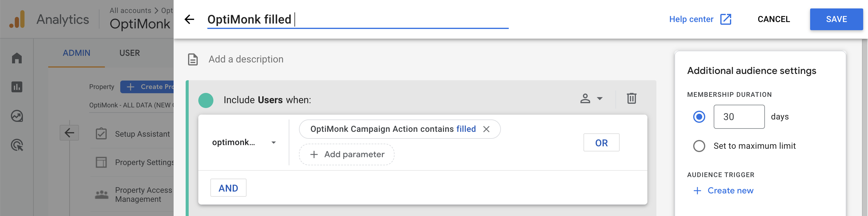Switch to the USER tab
This screenshot has height=216, width=868.
(x=129, y=53)
